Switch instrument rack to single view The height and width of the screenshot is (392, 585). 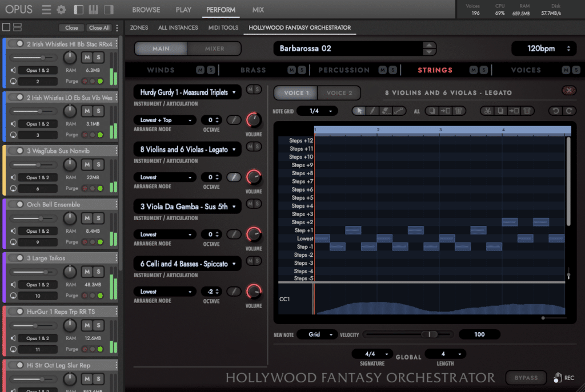coord(6,27)
